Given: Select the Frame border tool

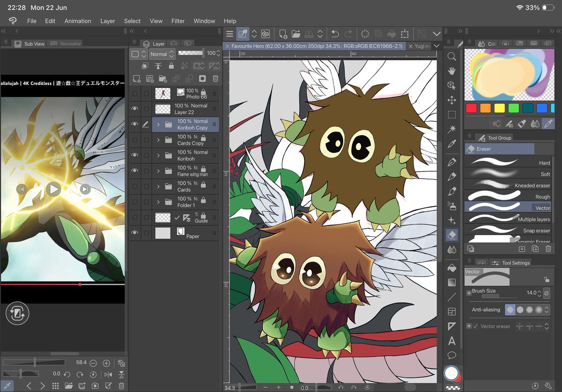Looking at the screenshot, I should (451, 312).
